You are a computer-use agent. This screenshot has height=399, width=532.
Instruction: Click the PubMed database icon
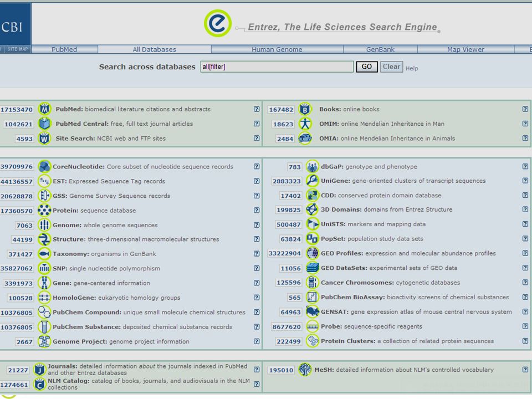point(44,109)
